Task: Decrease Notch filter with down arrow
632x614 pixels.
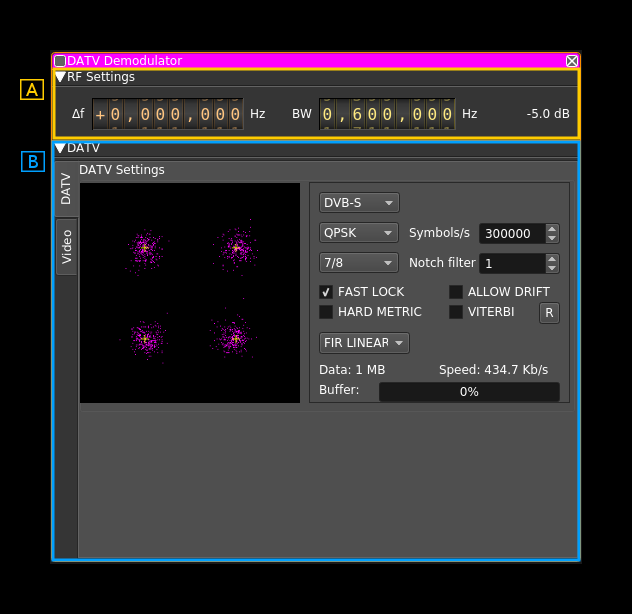Action: click(552, 268)
